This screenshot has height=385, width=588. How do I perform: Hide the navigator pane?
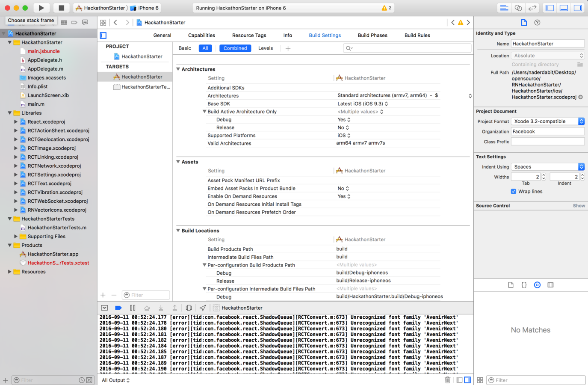point(550,8)
